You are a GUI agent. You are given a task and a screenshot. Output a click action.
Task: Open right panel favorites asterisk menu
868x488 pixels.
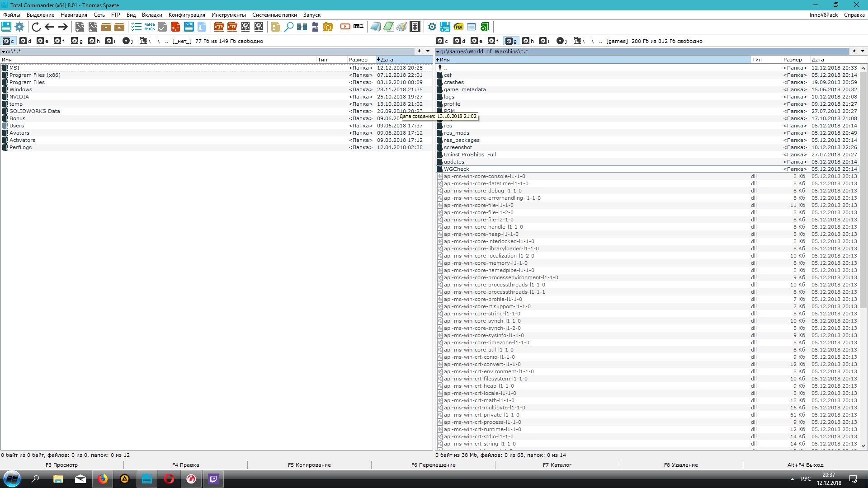coord(854,51)
